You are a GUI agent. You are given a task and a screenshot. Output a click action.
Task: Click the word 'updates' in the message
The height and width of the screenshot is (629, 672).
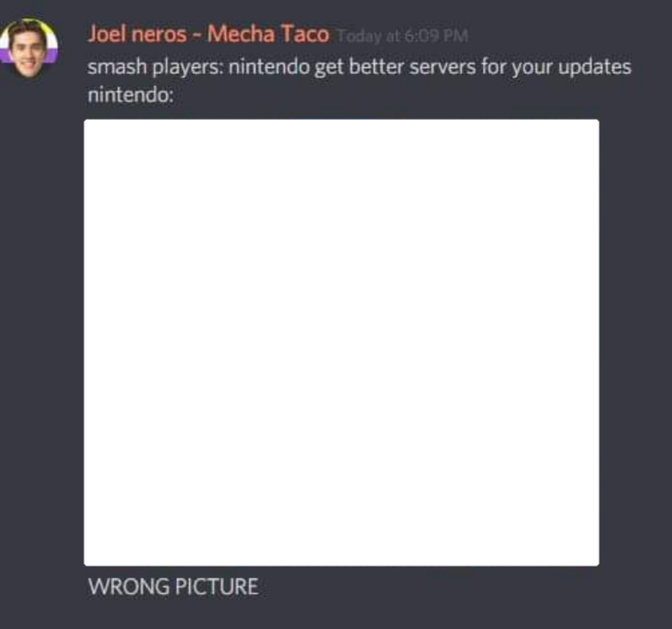click(x=595, y=68)
